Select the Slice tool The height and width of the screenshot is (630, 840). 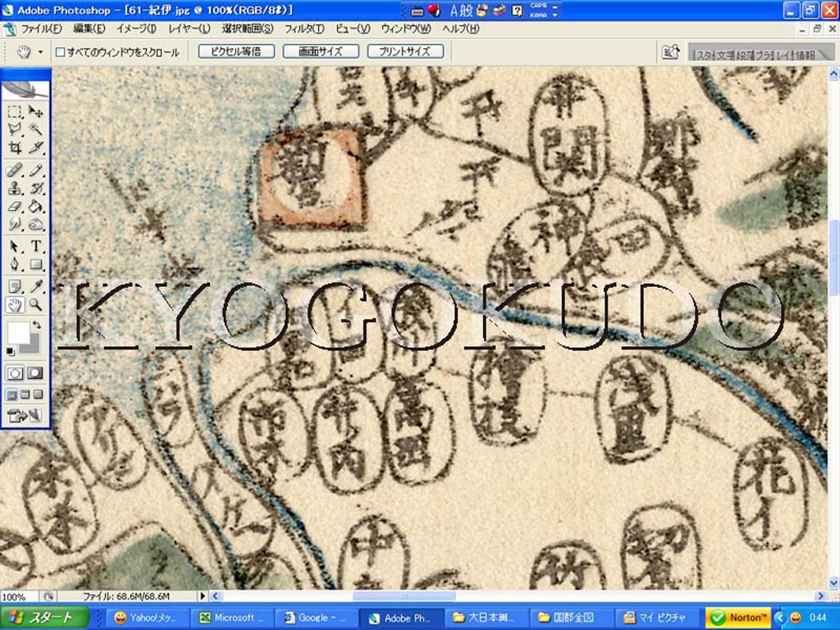coord(35,147)
